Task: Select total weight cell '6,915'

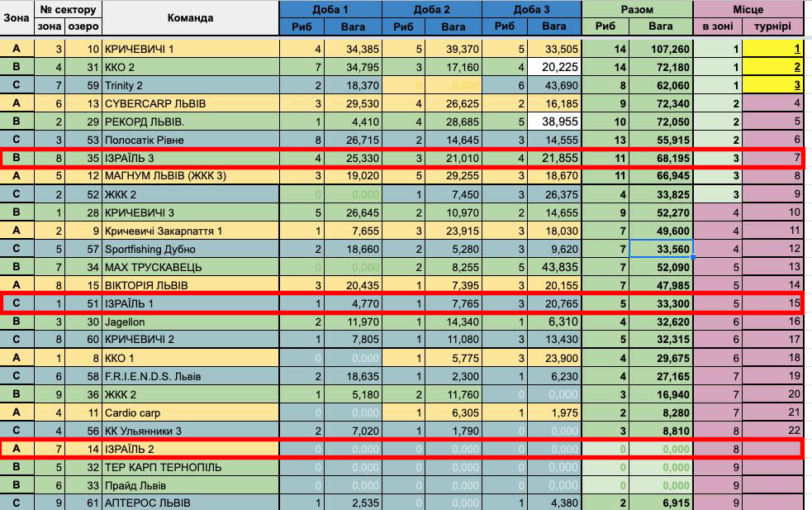Action: [x=661, y=503]
